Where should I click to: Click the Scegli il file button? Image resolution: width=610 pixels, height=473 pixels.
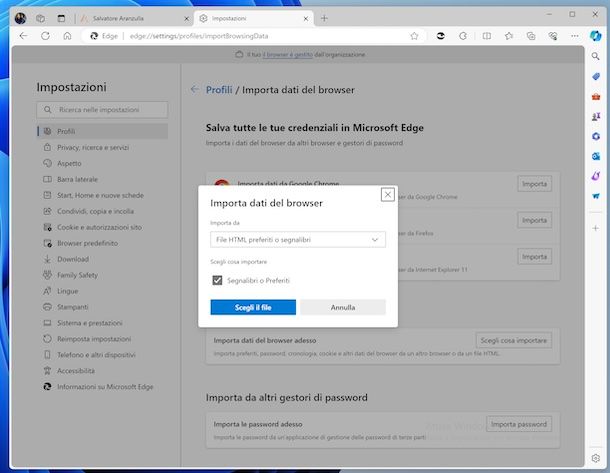point(253,307)
